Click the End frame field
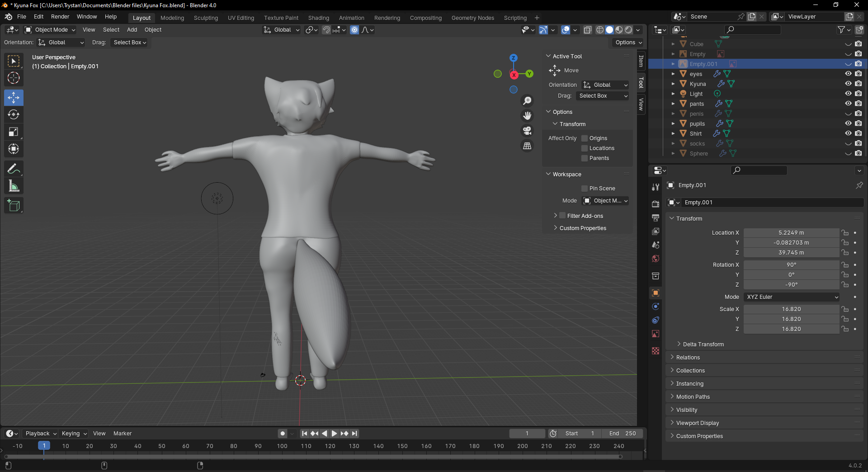The image size is (868, 472). [622, 434]
